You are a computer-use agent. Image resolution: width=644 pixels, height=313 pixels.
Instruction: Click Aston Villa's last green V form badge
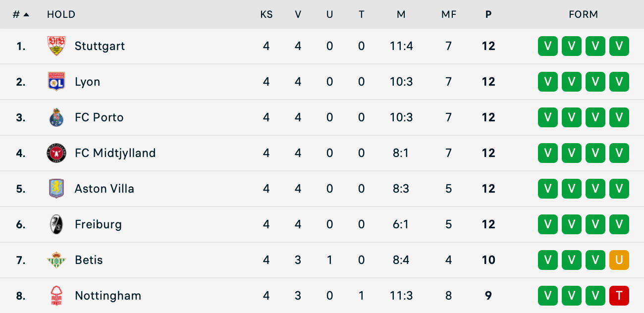click(x=619, y=189)
